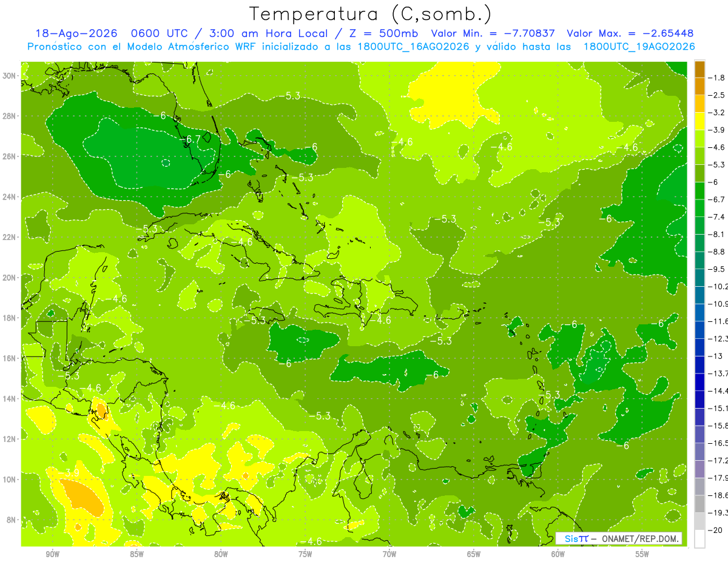Image resolution: width=728 pixels, height=562 pixels.
Task: Click the '-13' colorbar label
Action: point(715,356)
